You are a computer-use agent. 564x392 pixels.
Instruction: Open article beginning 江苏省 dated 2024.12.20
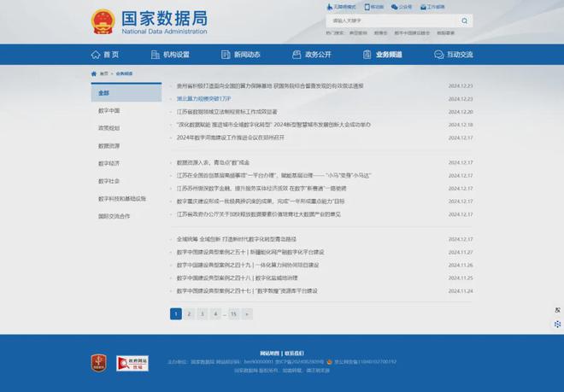tap(227, 112)
